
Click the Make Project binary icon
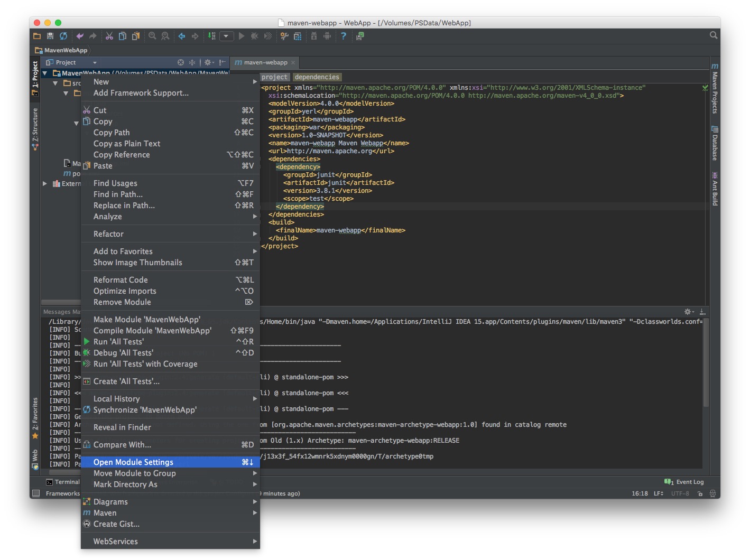point(211,36)
